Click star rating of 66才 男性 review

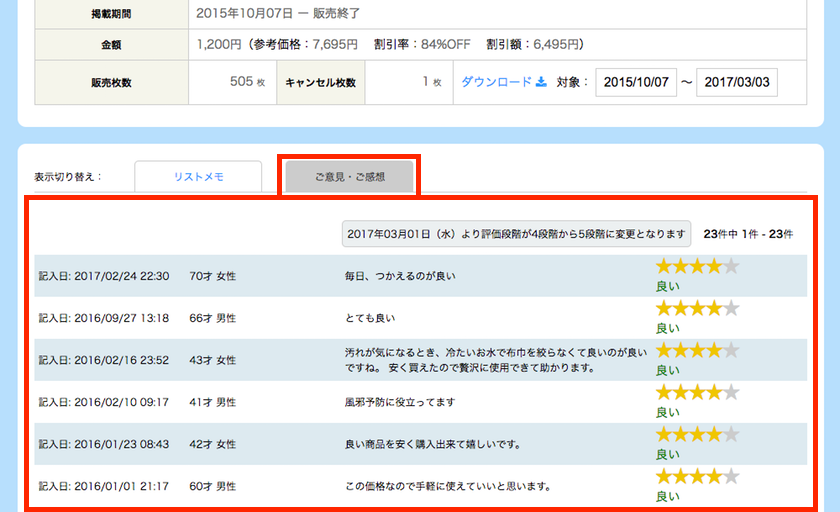coord(697,309)
